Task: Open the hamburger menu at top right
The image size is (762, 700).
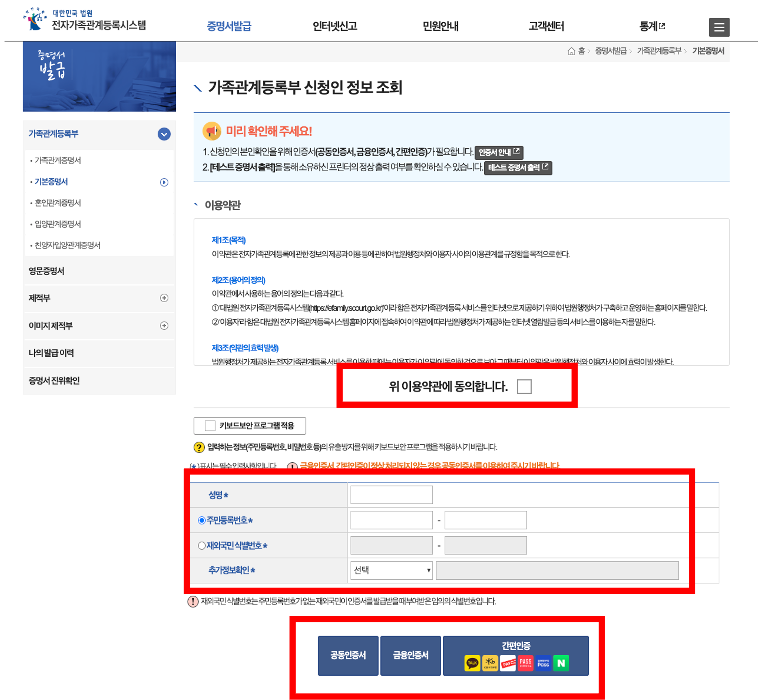Action: [720, 27]
